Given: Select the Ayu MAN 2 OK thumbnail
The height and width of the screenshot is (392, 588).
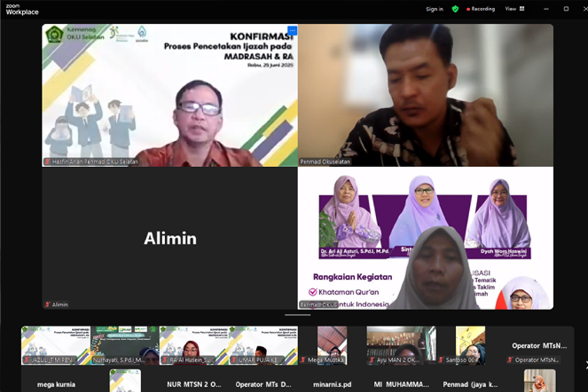Looking at the screenshot, I should click(x=401, y=346).
